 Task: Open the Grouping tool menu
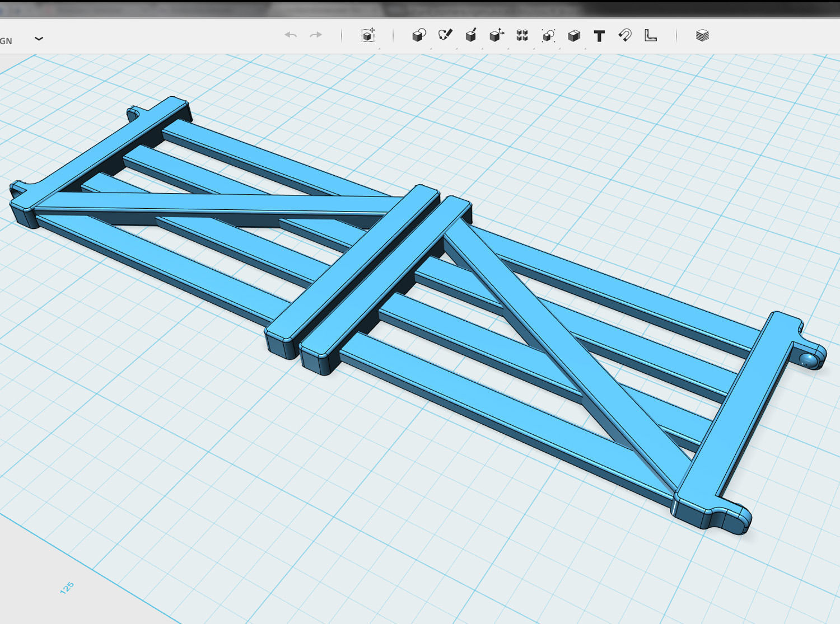tap(548, 36)
